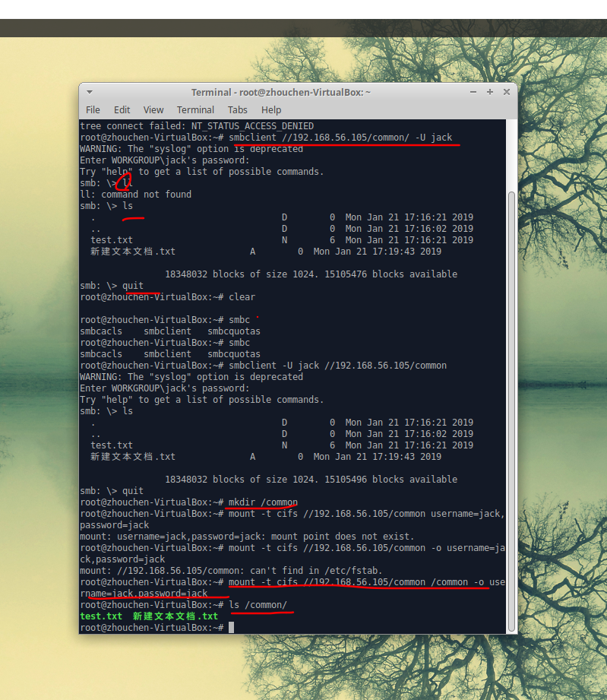Viewport: 607px width, 700px height.
Task: Open the Terminal menu
Action: 195,109
